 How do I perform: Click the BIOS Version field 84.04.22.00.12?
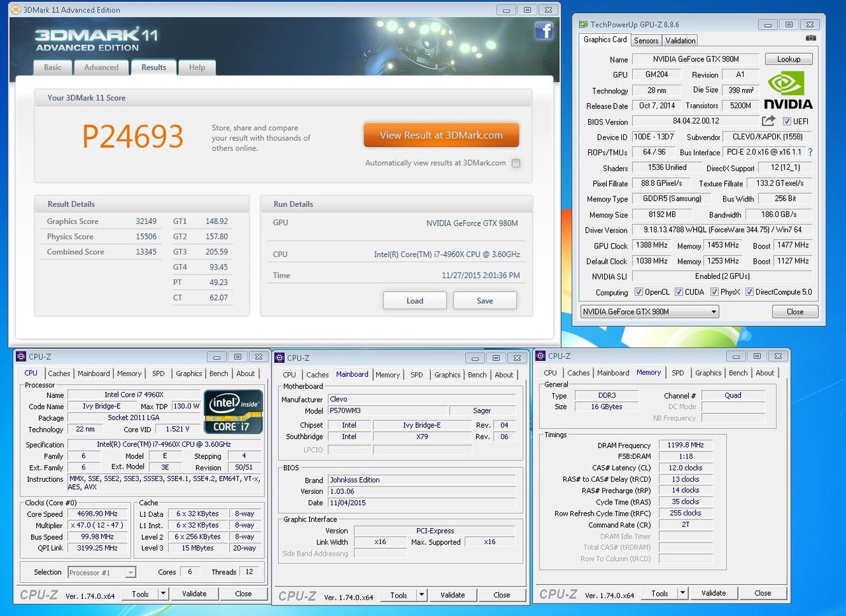(x=696, y=121)
